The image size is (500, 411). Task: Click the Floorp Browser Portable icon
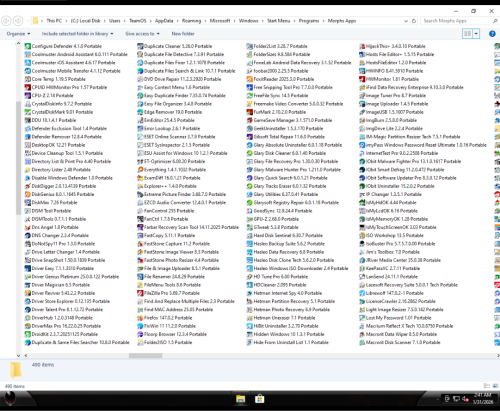(x=140, y=334)
